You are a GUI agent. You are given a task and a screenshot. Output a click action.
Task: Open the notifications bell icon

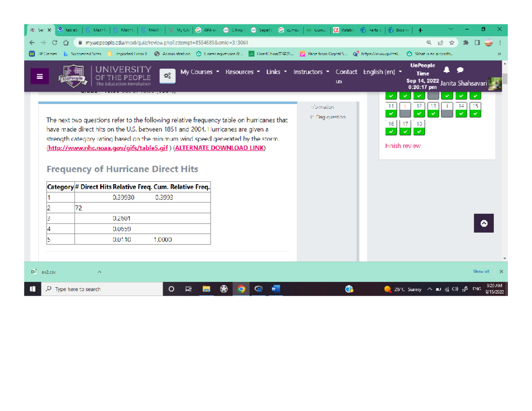(446, 70)
